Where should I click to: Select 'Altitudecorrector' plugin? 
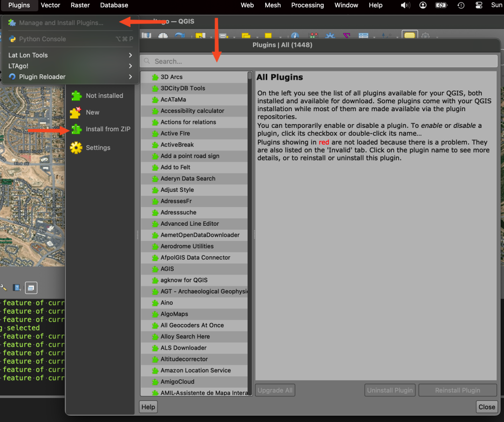[x=194, y=359]
